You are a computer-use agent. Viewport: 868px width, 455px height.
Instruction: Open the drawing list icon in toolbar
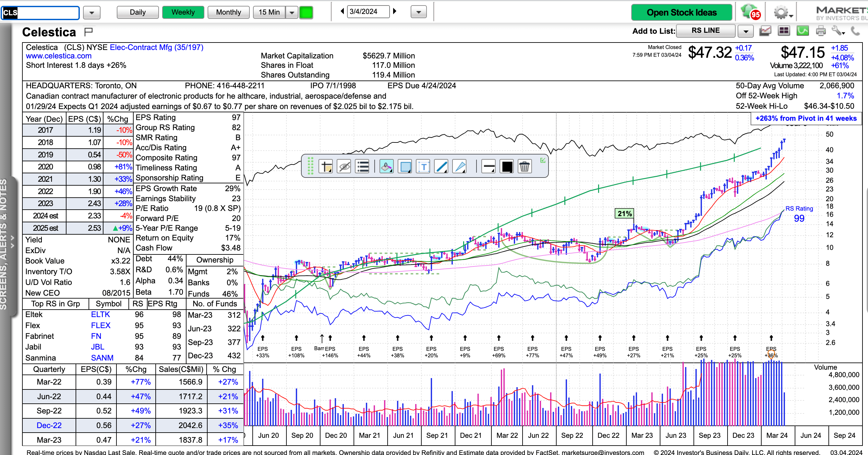point(363,166)
